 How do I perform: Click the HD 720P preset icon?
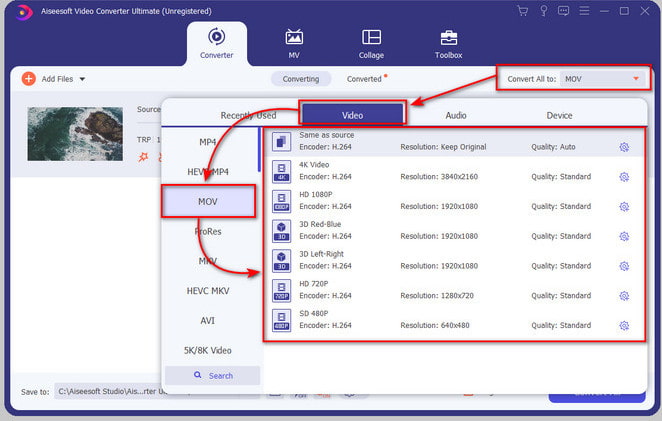click(x=282, y=290)
